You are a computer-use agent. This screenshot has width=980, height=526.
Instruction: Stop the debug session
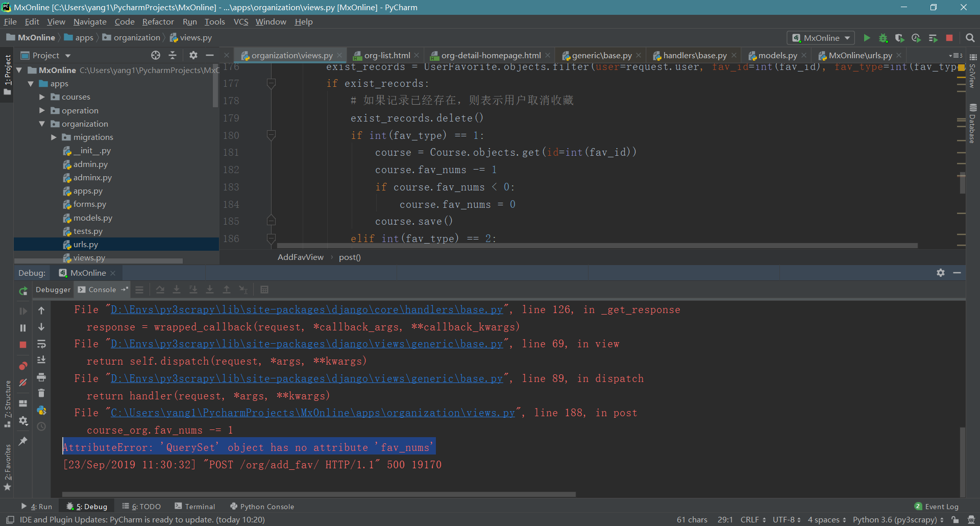(23, 345)
